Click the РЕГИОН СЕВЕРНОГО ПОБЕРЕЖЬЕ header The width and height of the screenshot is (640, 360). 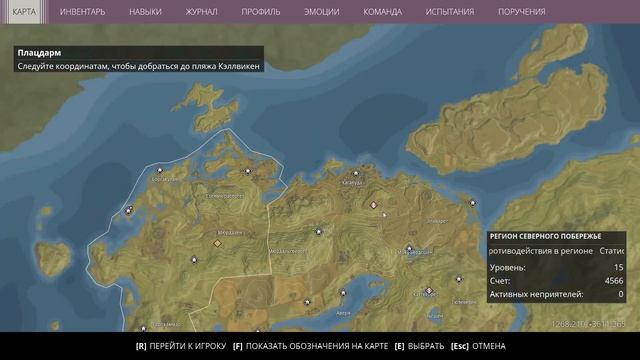545,236
